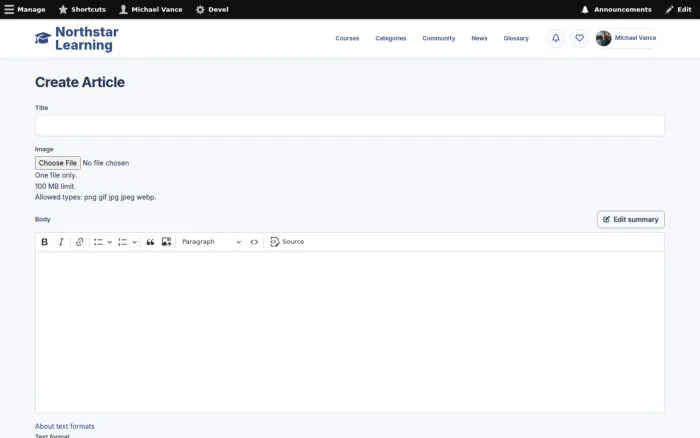This screenshot has width=700, height=438.
Task: Go to Courses page
Action: 347,38
